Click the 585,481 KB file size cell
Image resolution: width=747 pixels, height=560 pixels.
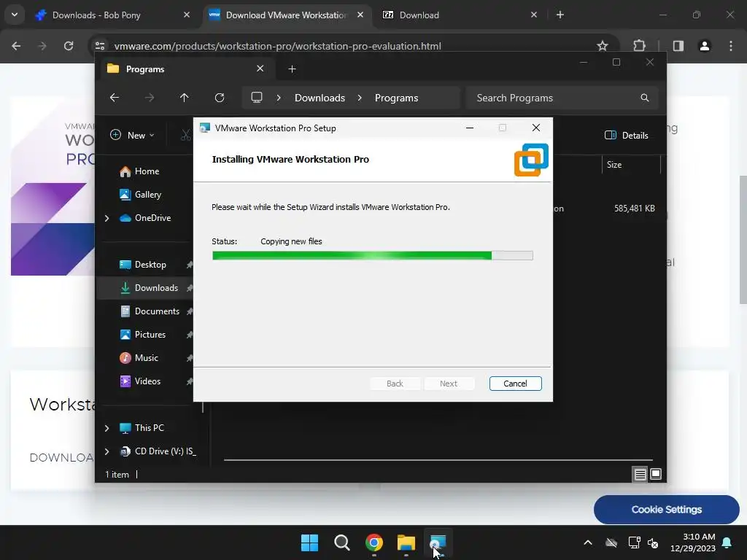tap(634, 209)
